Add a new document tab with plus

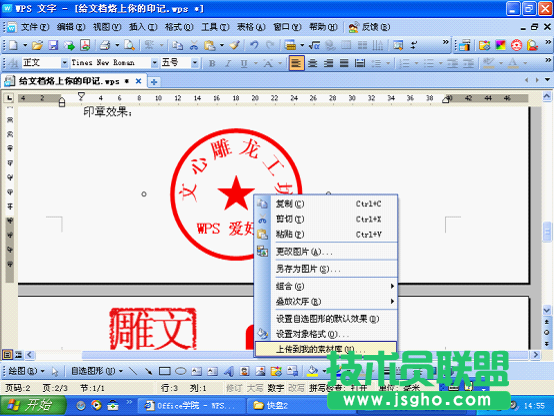[x=154, y=82]
